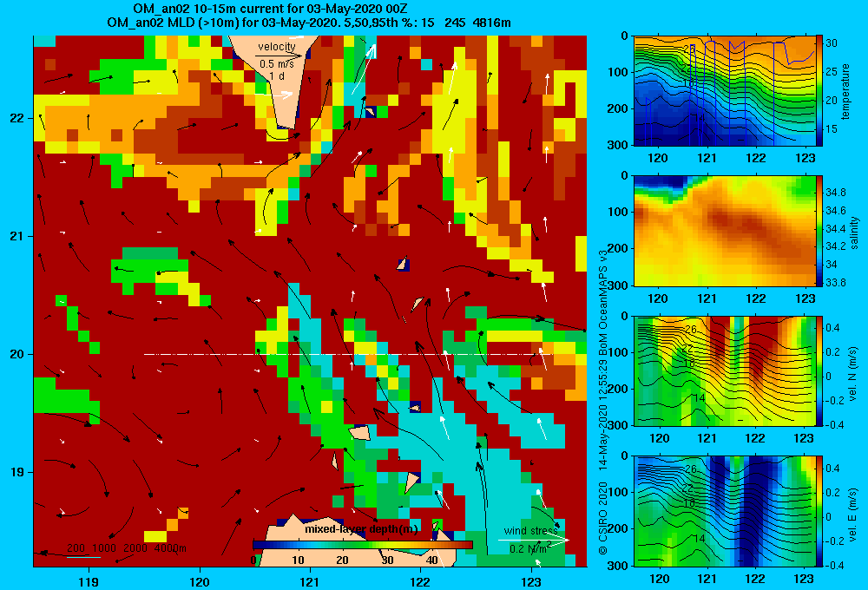868x590 pixels.
Task: Click the "40" tick on the mixed-layer depth color bar
Action: click(x=431, y=560)
